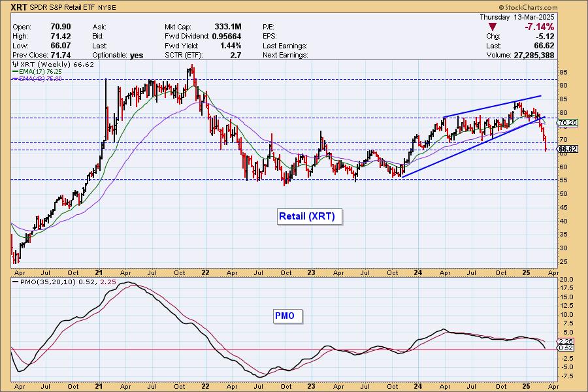Viewport: 588px width, 392px height.
Task: Click the green EMA(17) legend line
Action: tap(16, 71)
